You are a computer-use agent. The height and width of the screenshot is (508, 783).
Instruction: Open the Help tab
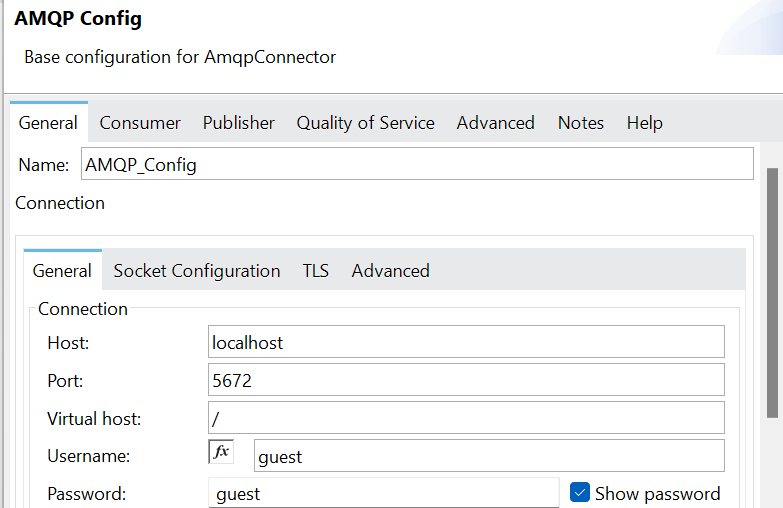tap(645, 123)
